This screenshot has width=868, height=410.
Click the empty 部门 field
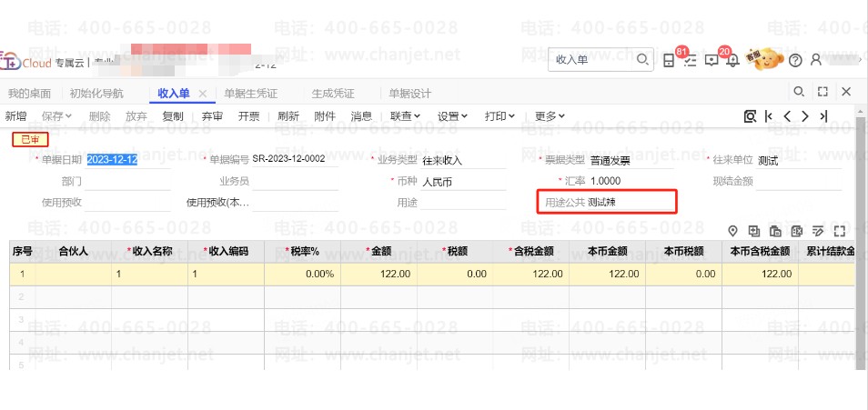tap(127, 182)
